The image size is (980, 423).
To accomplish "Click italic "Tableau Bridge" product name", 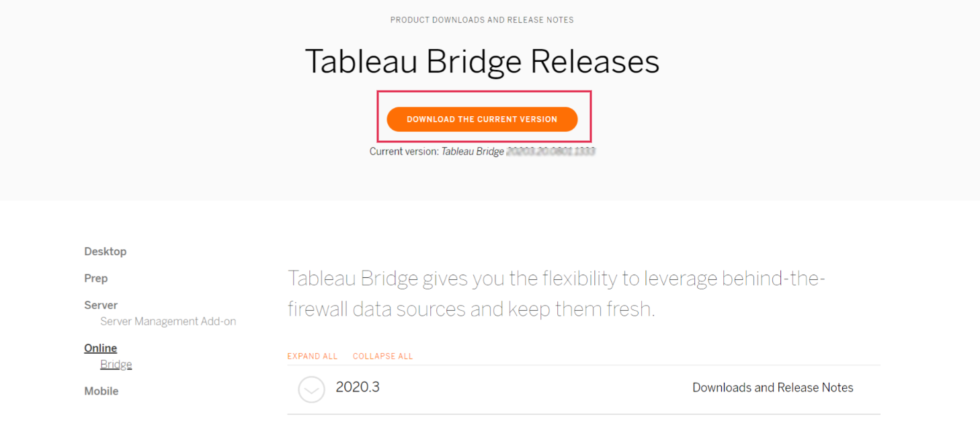I will [473, 152].
